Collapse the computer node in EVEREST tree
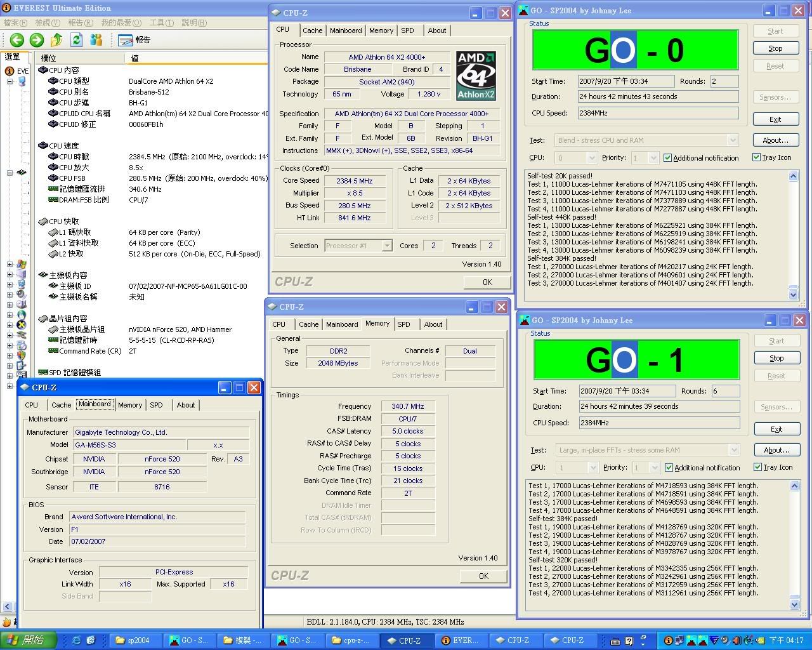 [10, 81]
